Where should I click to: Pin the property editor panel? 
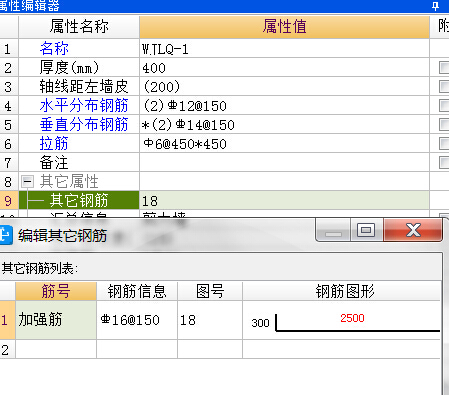435,6
